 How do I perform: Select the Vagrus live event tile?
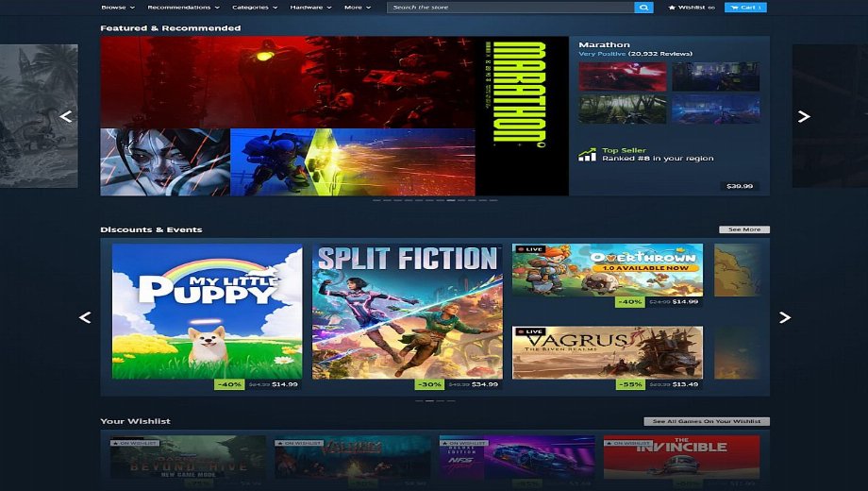[x=607, y=351]
